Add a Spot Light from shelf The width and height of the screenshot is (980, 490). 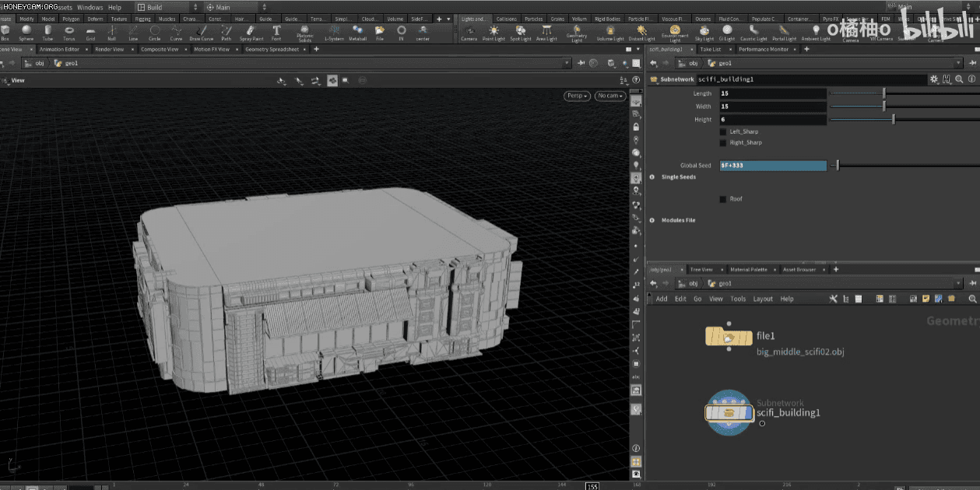pos(521,32)
